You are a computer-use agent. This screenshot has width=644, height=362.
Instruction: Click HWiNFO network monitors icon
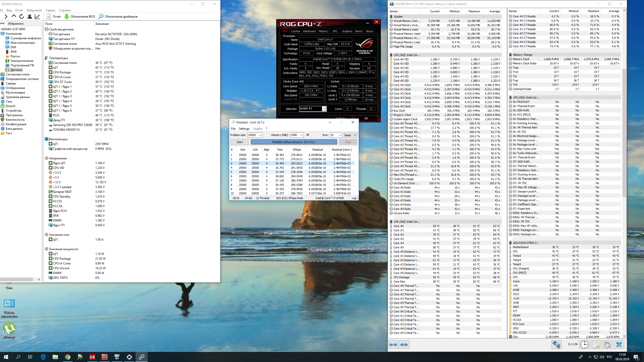556,344
